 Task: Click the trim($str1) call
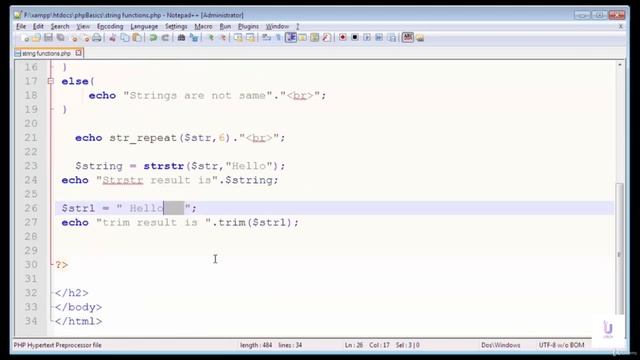(255, 222)
